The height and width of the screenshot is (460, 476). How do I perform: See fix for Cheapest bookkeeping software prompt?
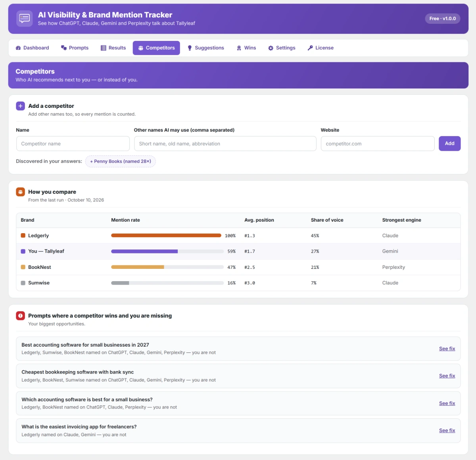point(447,376)
